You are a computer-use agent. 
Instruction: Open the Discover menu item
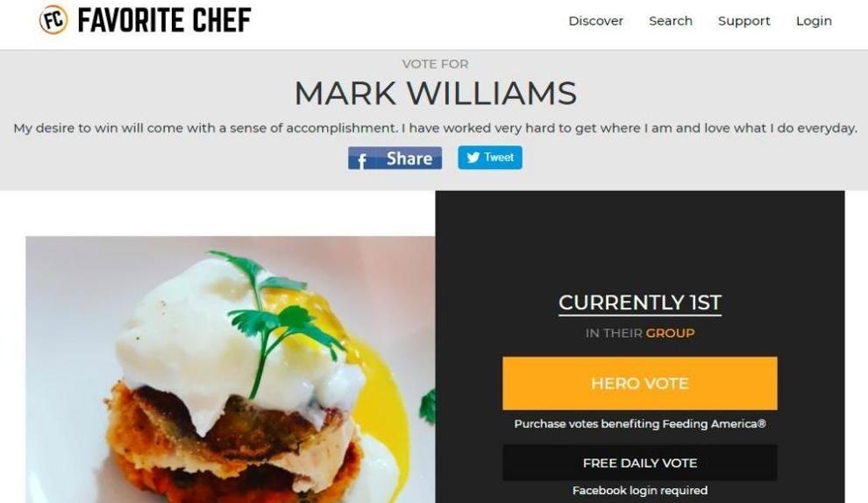(x=595, y=21)
